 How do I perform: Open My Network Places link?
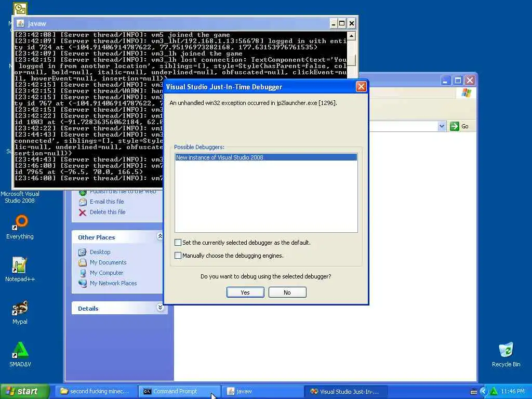[x=113, y=283]
